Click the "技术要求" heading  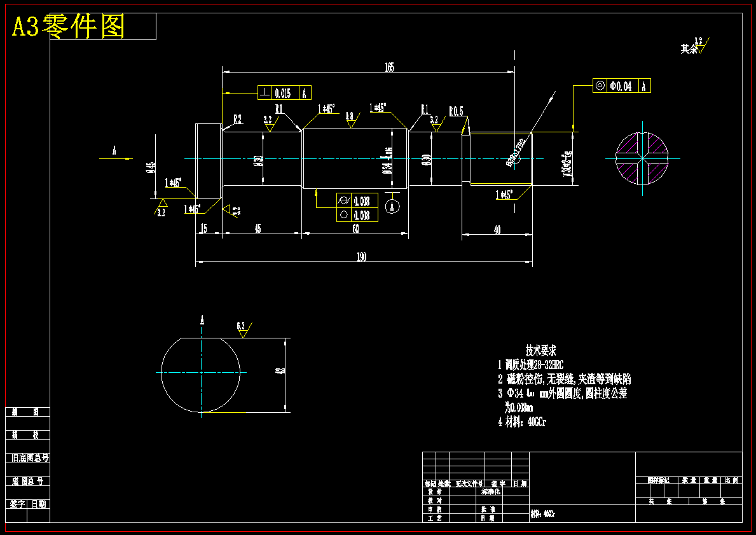[541, 351]
